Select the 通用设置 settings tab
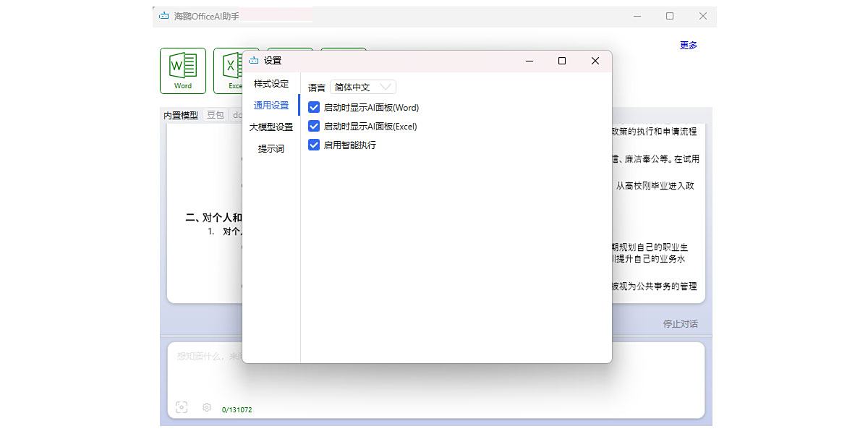 pos(271,106)
